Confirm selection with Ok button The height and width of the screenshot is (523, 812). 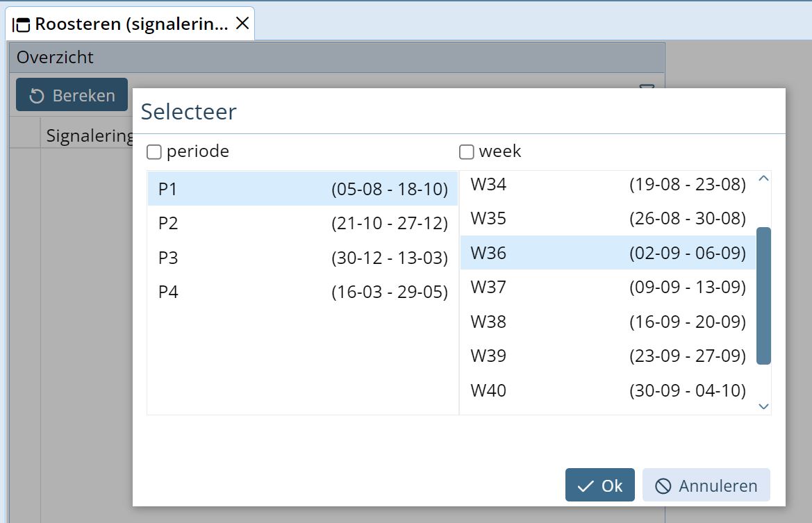pyautogui.click(x=599, y=485)
